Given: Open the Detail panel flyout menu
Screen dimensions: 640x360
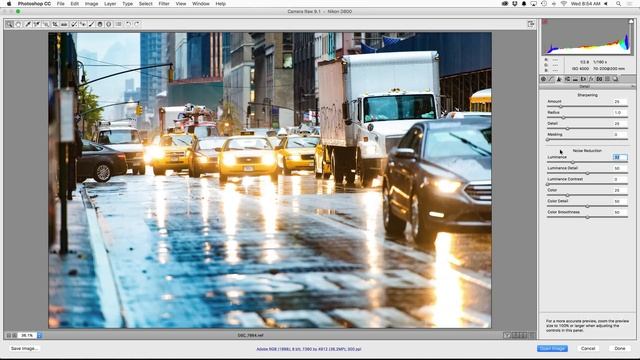Looking at the screenshot, I should (633, 87).
